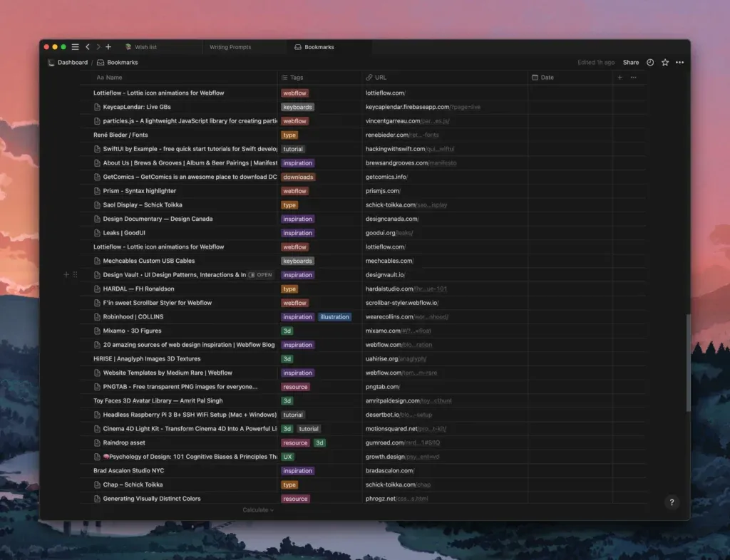
Task: Select 'Toy Faces 3D Avatar Library' row
Action: [158, 401]
